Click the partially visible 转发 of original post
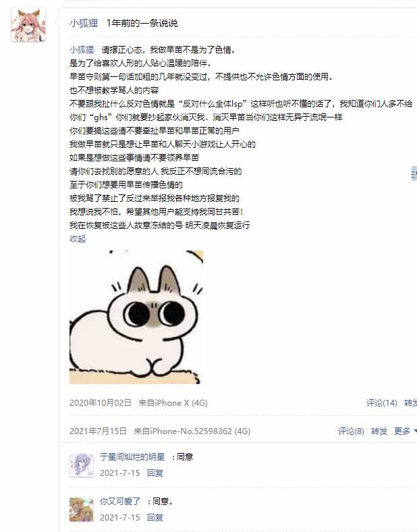The height and width of the screenshot is (532, 417). (x=410, y=403)
